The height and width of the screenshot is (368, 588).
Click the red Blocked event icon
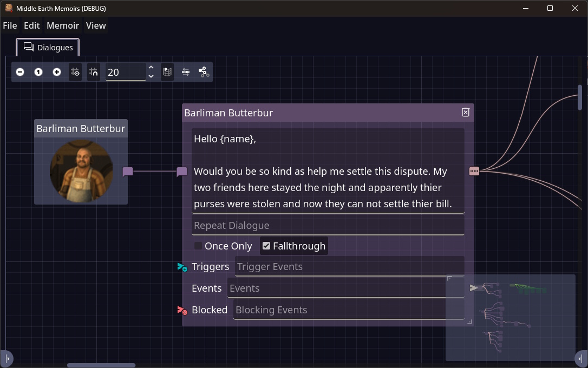[182, 310]
